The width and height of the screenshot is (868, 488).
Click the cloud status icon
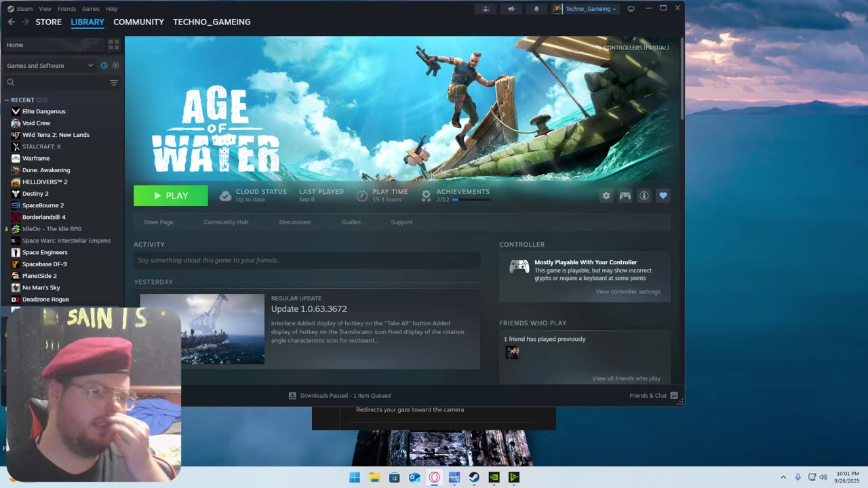click(x=225, y=196)
